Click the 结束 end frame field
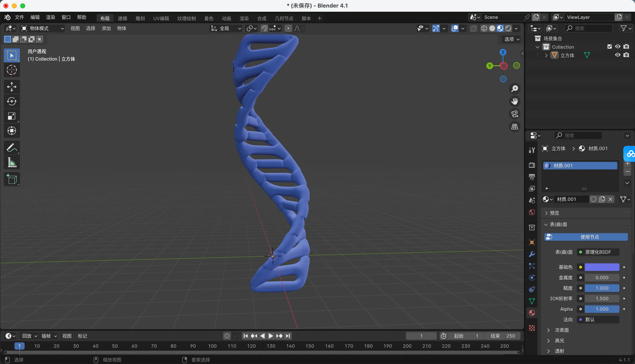Image resolution: width=635 pixels, height=364 pixels. tap(502, 336)
